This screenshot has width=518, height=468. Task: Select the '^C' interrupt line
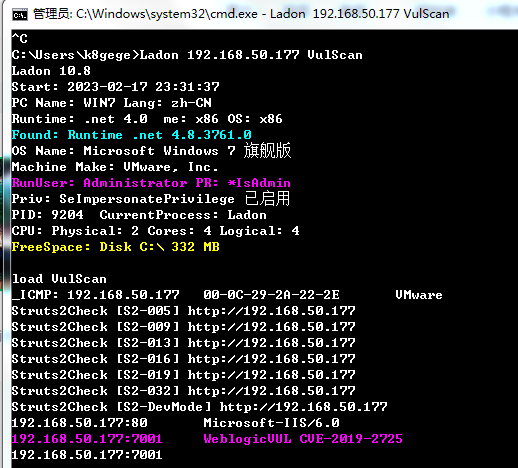(19, 39)
